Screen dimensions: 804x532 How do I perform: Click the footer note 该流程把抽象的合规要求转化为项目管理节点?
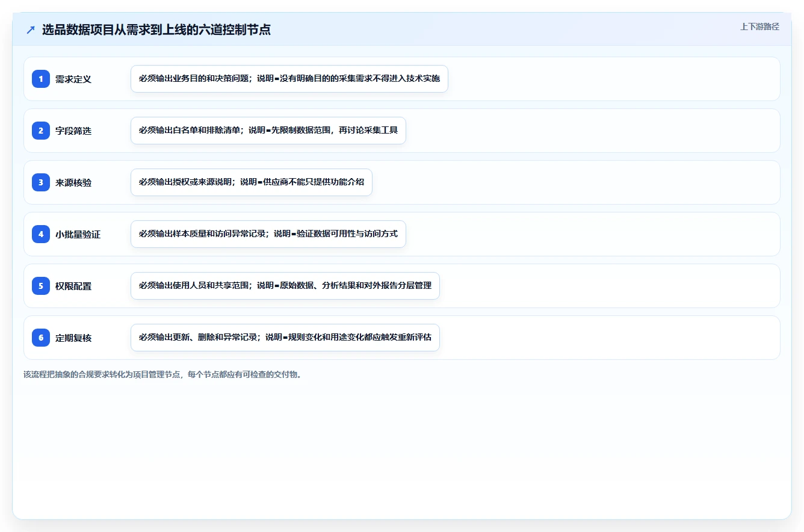tap(162, 374)
